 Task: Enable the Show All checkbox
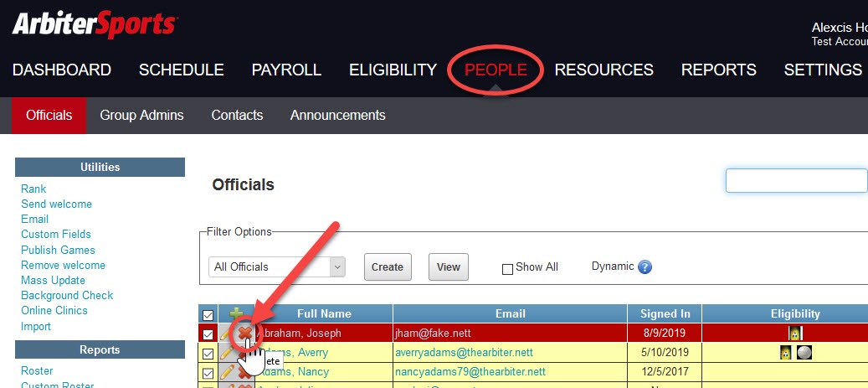click(x=506, y=268)
